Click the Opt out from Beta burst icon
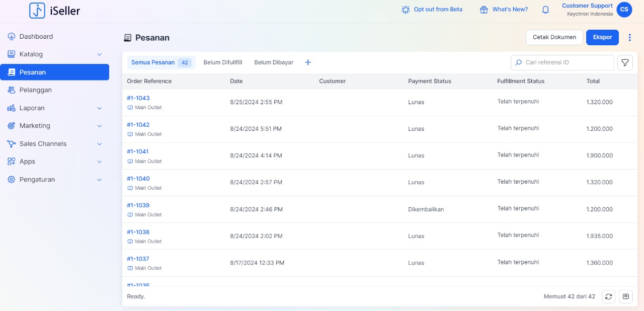This screenshot has height=311, width=644. [406, 10]
